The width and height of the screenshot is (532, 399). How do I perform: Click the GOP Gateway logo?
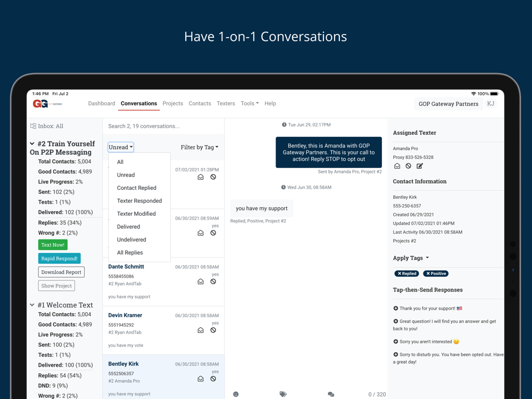pos(47,104)
